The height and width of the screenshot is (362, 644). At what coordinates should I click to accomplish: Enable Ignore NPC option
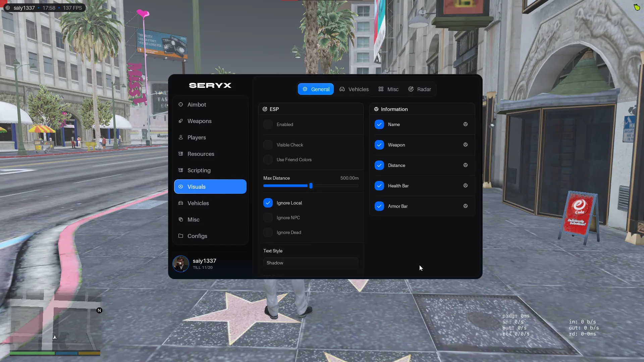(x=268, y=218)
